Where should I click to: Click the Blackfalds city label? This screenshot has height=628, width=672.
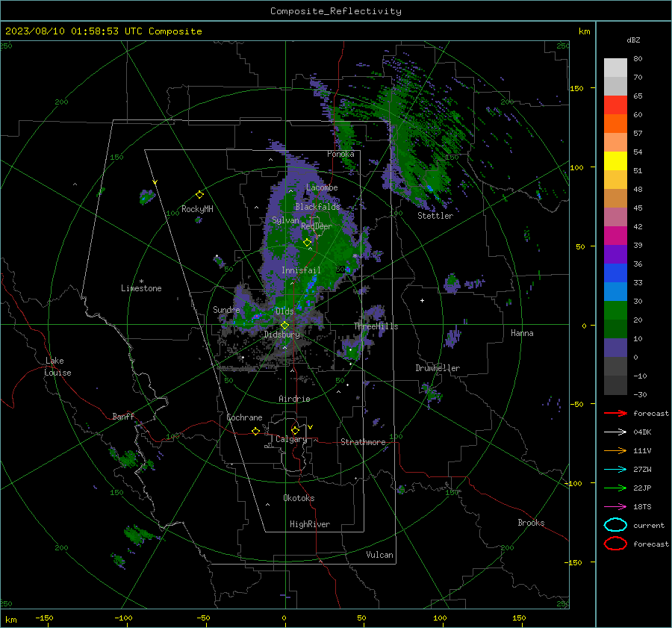pos(317,207)
